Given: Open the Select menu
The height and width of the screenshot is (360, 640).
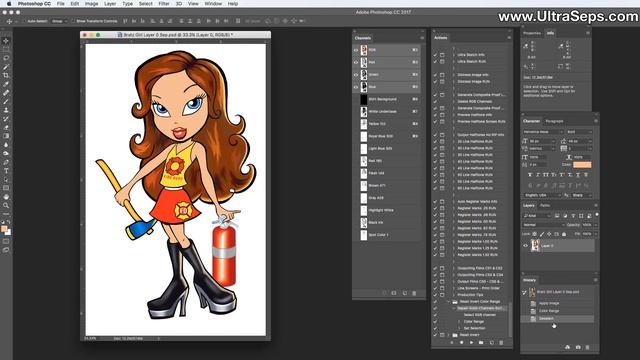Looking at the screenshot, I should (145, 4).
